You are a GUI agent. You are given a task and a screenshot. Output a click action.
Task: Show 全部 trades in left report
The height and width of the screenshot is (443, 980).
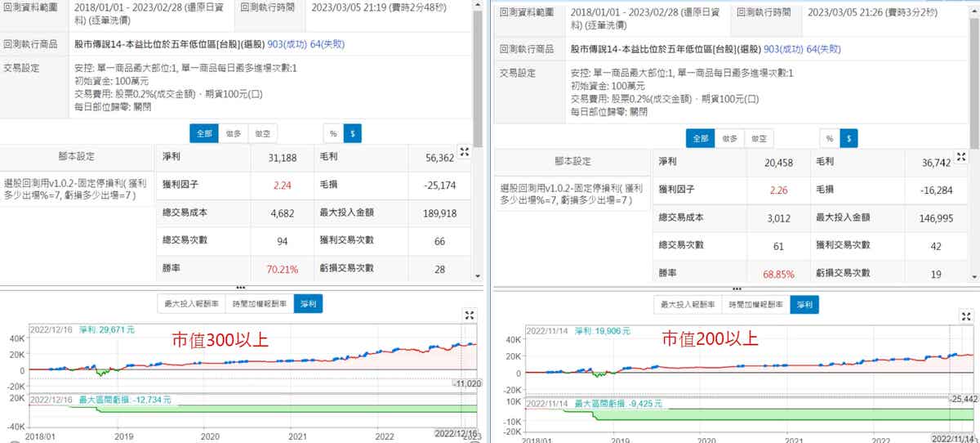pos(203,133)
